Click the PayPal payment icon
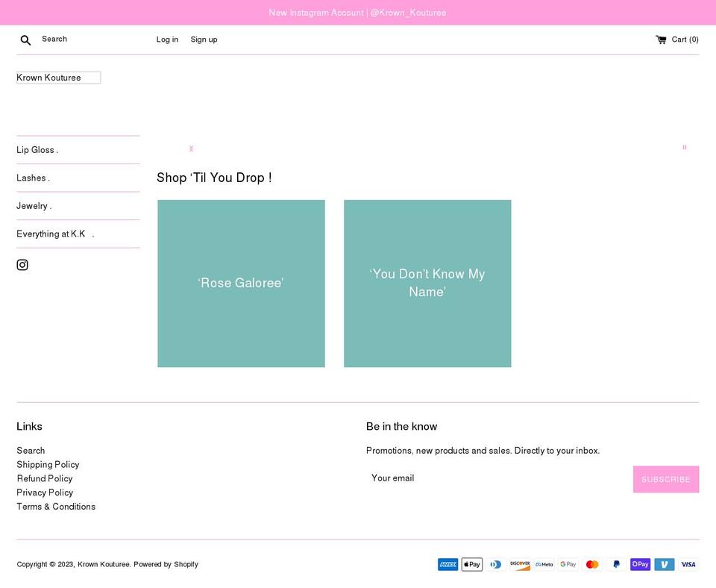Image resolution: width=716 pixels, height=588 pixels. click(616, 564)
